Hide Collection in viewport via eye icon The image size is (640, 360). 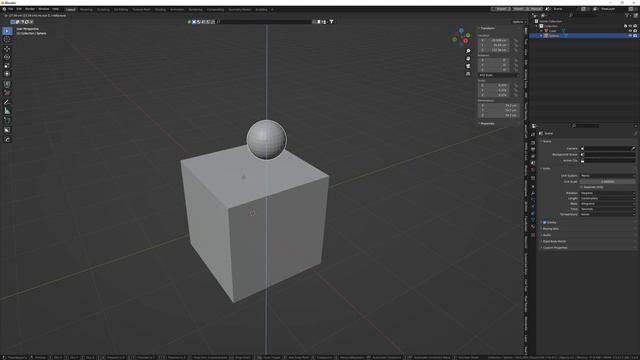coord(630,26)
